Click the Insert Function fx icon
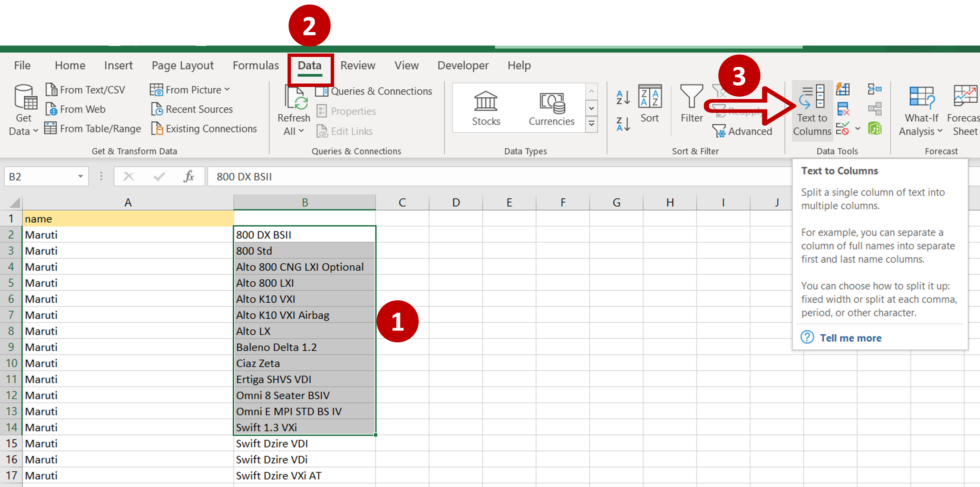The height and width of the screenshot is (487, 980). [x=189, y=176]
